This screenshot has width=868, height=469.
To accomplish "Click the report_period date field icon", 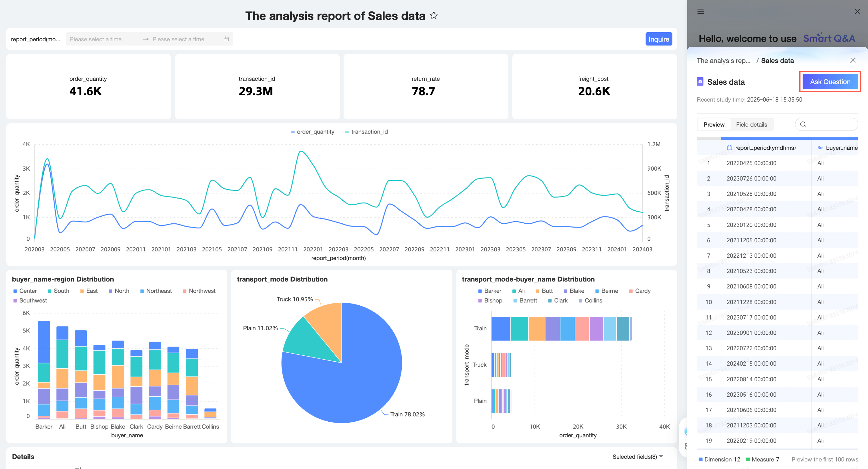I will [729, 148].
